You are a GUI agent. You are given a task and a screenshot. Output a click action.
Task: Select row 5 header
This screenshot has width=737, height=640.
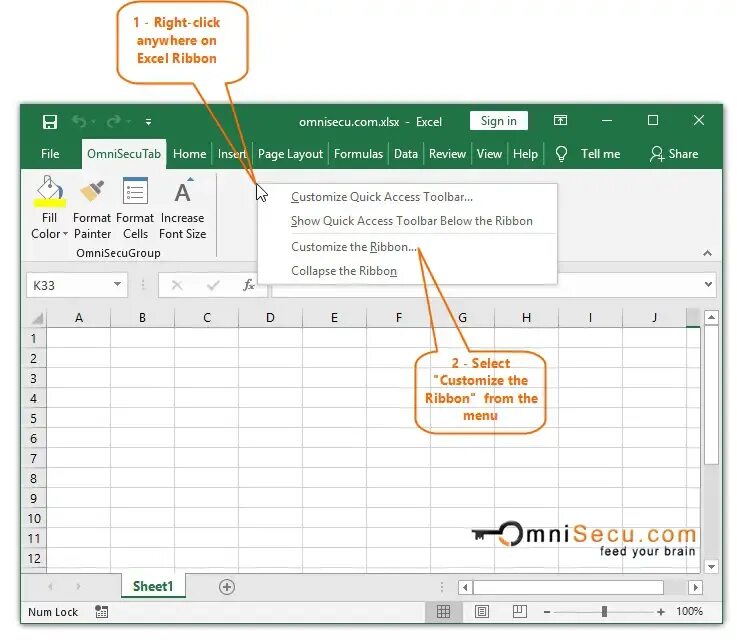pyautogui.click(x=34, y=418)
